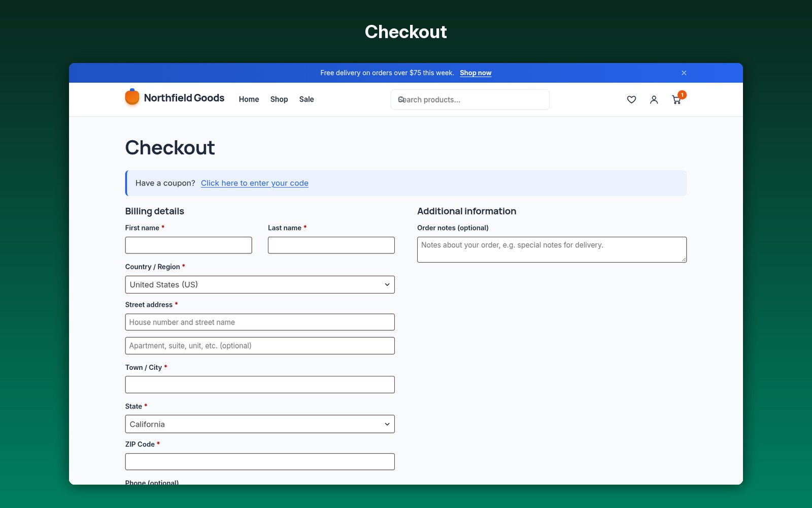Click the Northfield Goods logo
The width and height of the screenshot is (812, 508).
point(132,97)
